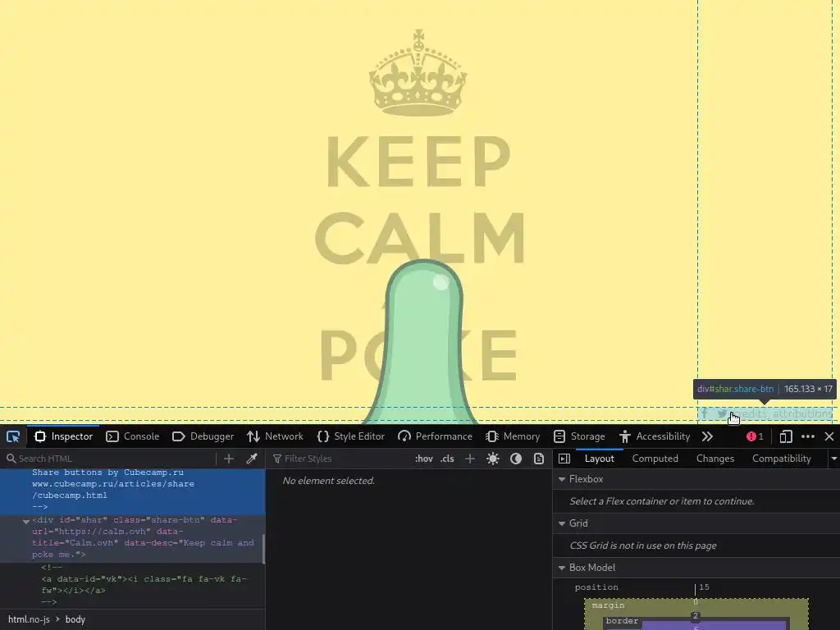This screenshot has height=630, width=840.
Task: Click the error count indicator
Action: tap(755, 436)
